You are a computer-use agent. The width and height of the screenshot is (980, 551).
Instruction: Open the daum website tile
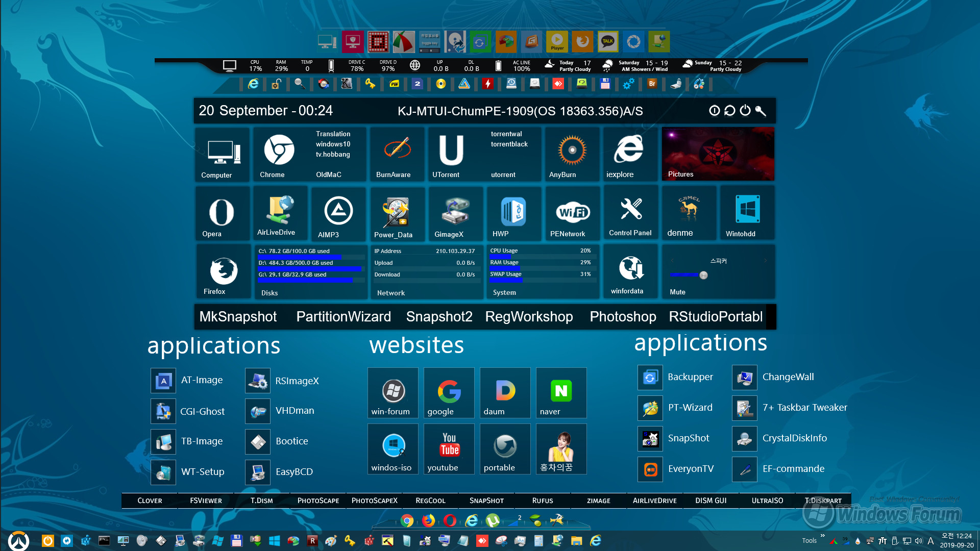(505, 393)
